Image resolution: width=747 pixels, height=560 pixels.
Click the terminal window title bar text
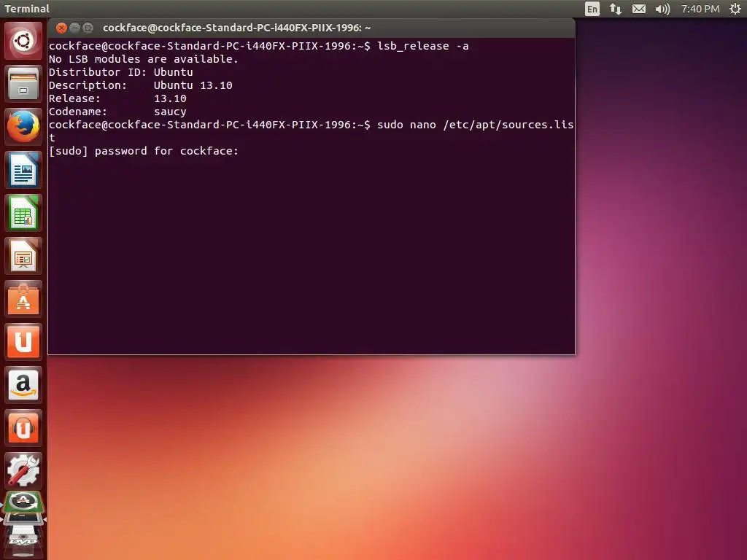click(x=237, y=28)
